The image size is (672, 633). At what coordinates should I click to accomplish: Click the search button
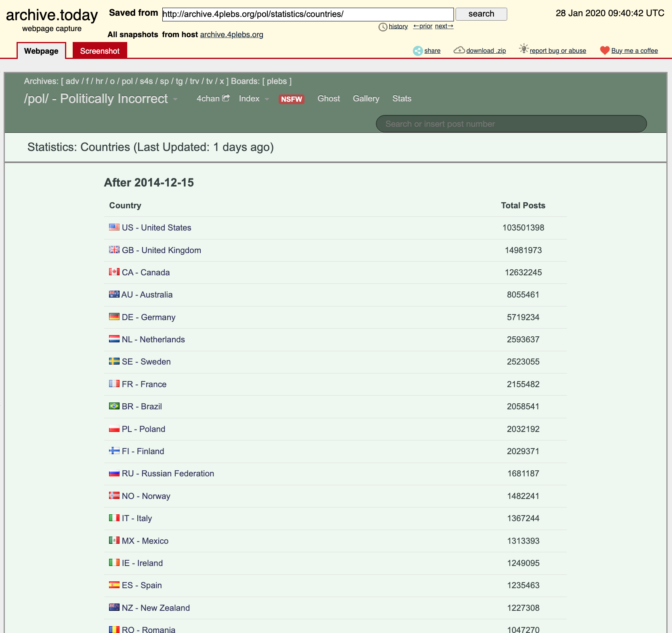click(481, 14)
